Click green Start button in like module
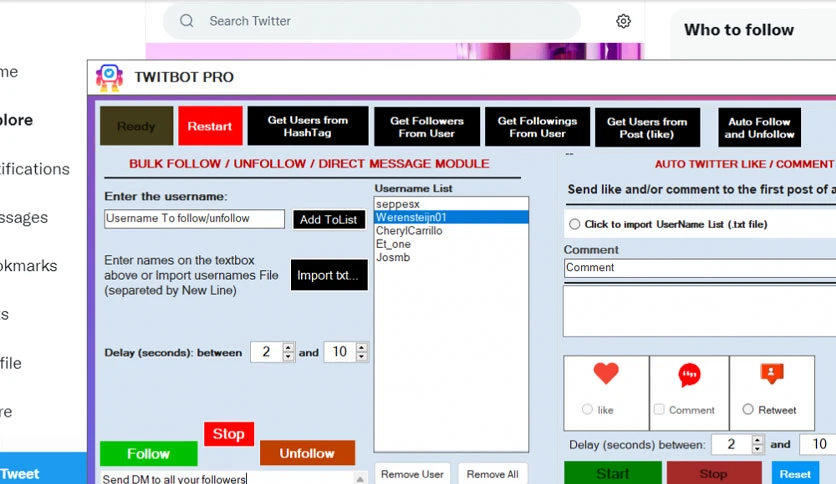This screenshot has width=836, height=484. (613, 473)
